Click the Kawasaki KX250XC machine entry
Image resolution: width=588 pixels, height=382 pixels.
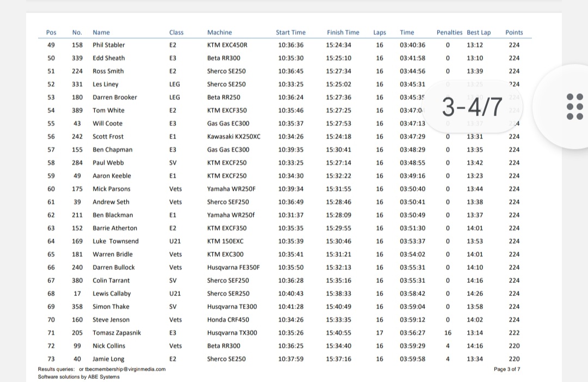click(234, 137)
